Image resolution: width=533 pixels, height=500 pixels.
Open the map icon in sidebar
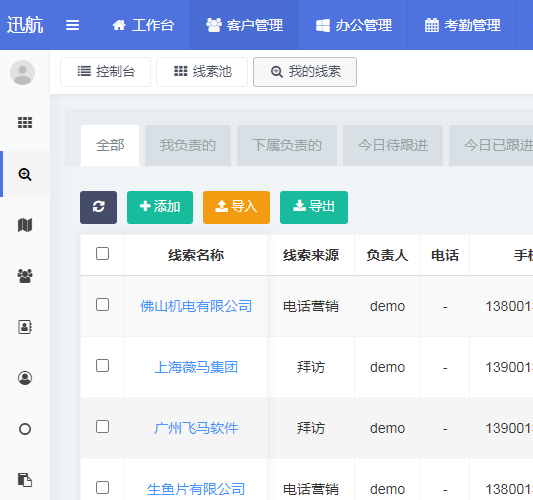click(25, 225)
